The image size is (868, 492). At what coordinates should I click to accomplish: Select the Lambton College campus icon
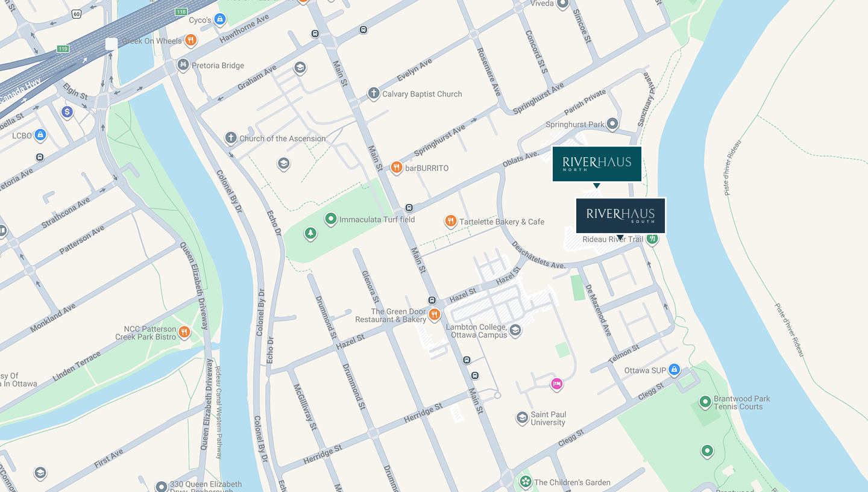(515, 330)
